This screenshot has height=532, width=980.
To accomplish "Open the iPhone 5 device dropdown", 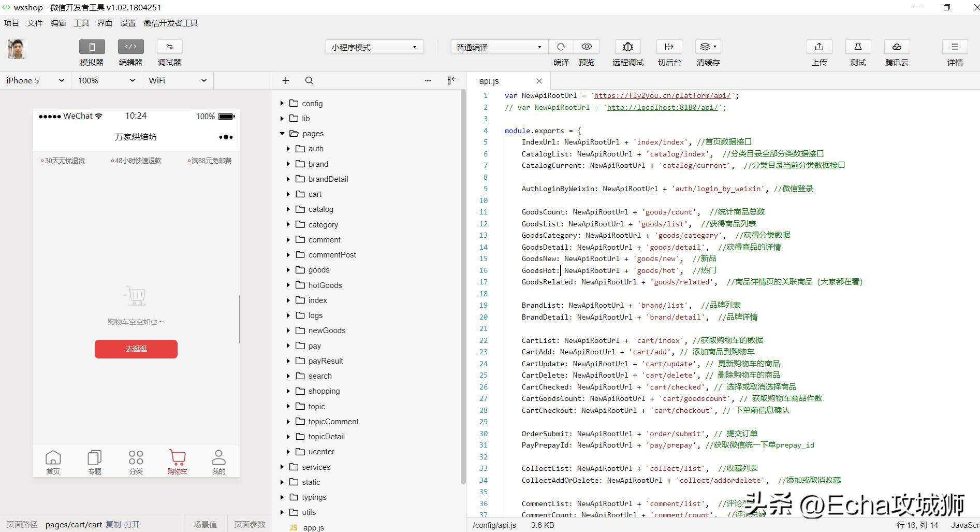I will (35, 81).
